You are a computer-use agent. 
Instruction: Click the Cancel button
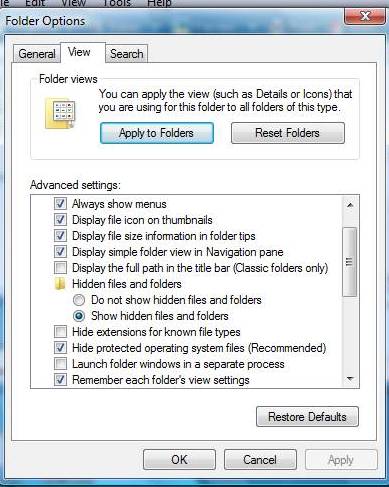(x=260, y=460)
